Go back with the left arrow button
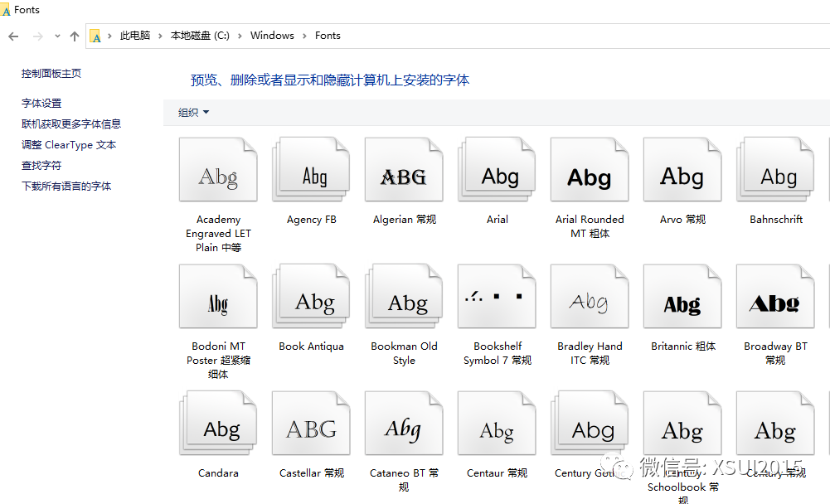Viewport: 830px width, 504px height. click(14, 36)
